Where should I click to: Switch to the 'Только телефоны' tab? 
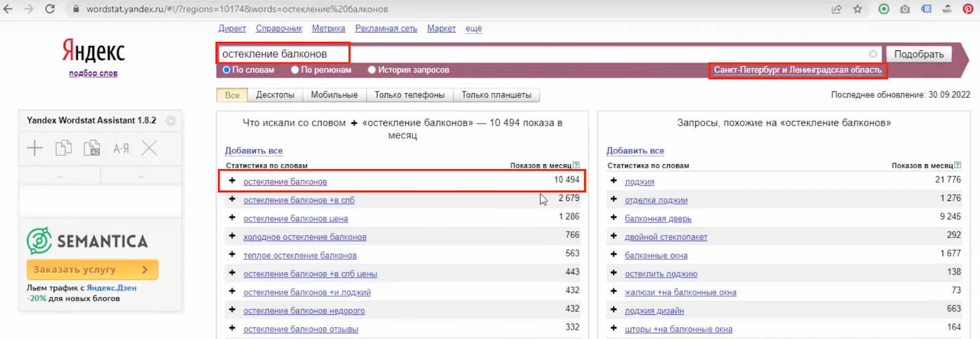(409, 95)
